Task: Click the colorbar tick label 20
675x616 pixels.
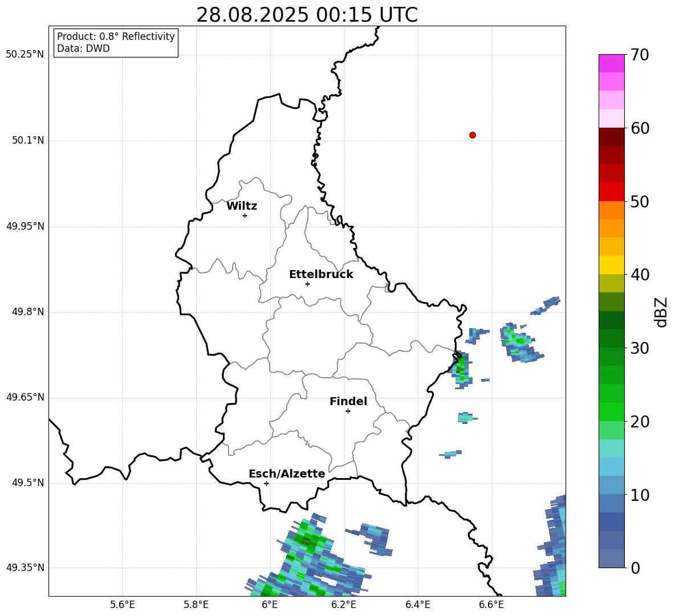Action: [x=640, y=422]
